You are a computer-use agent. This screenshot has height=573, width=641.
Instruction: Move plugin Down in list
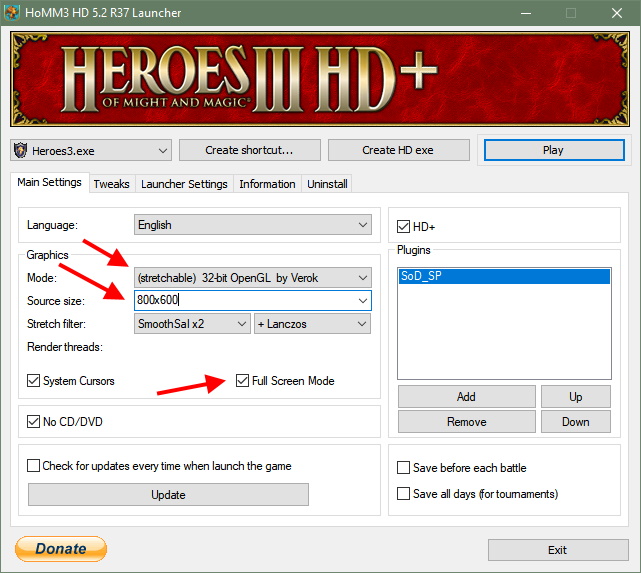pos(576,421)
